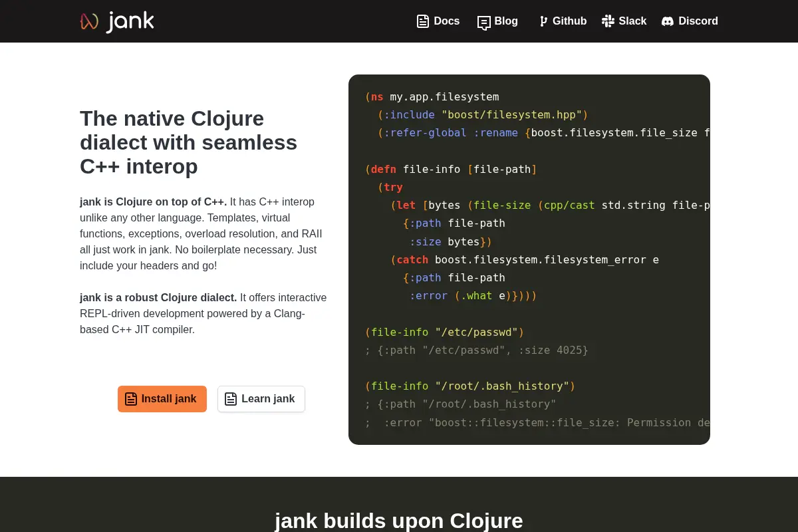Click the Slack logo icon
The image size is (798, 532).
pyautogui.click(x=608, y=21)
